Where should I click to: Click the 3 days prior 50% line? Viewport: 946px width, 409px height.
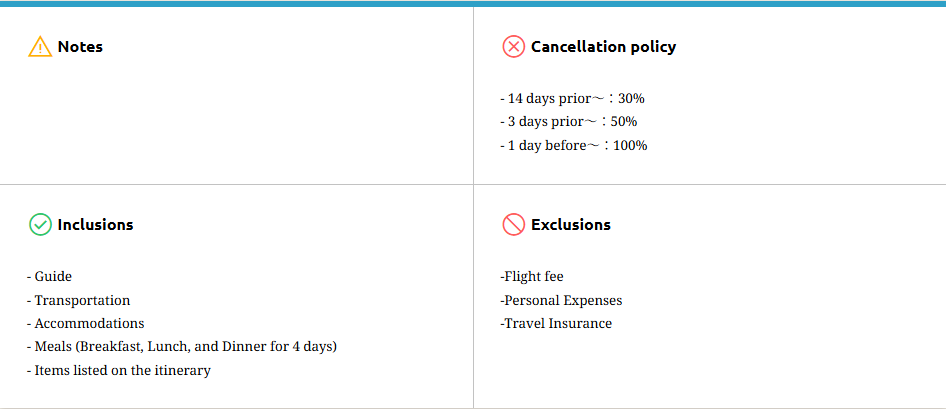[x=568, y=122]
